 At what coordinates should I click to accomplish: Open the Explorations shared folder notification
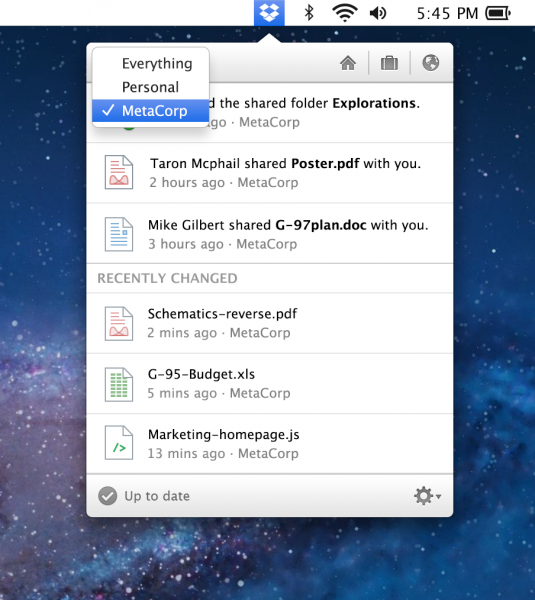coord(270,112)
